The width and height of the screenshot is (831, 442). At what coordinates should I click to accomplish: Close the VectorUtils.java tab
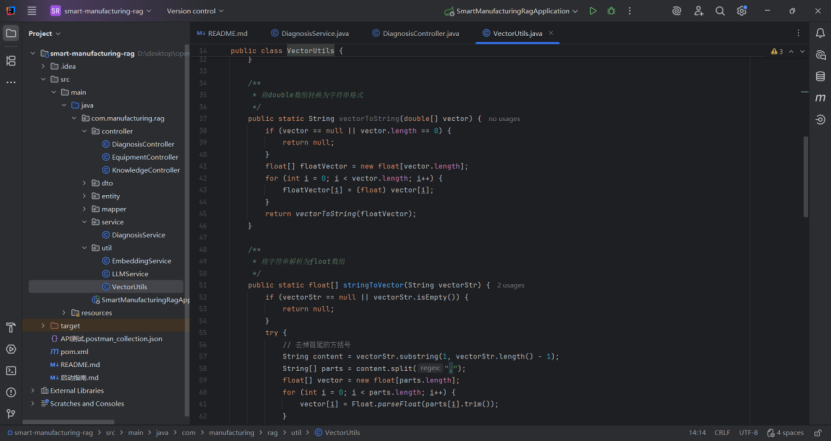pyautogui.click(x=551, y=33)
